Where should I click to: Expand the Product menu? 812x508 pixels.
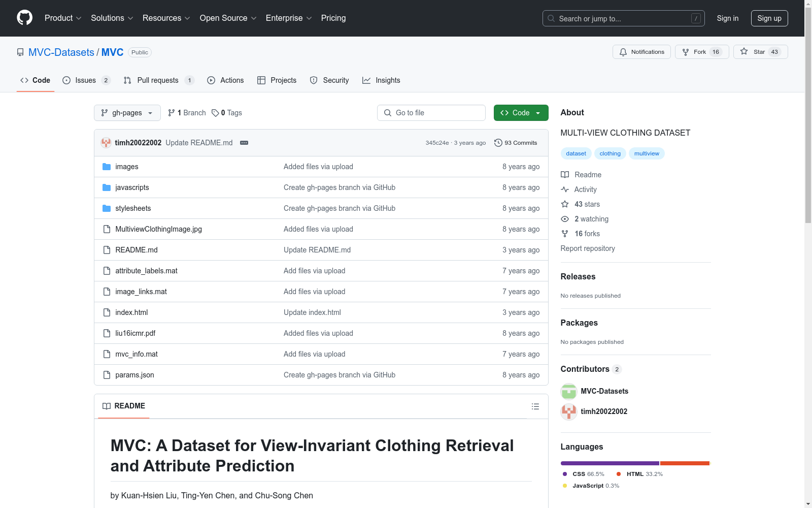63,18
